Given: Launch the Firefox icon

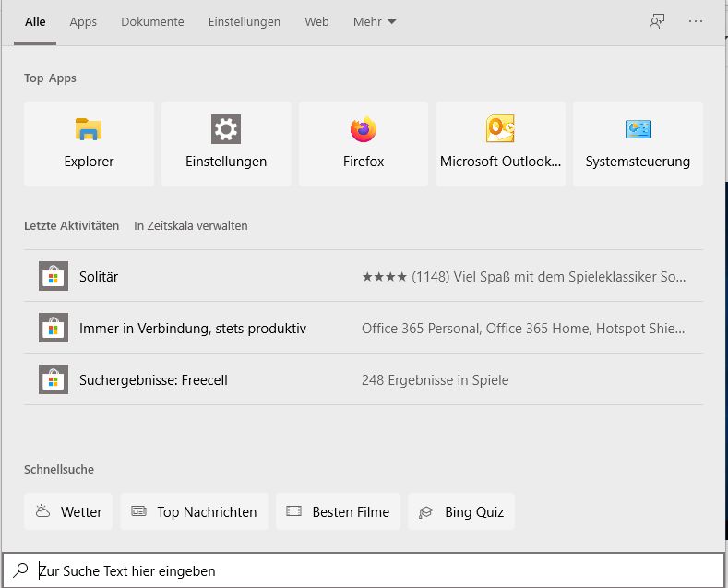Looking at the screenshot, I should tap(363, 129).
